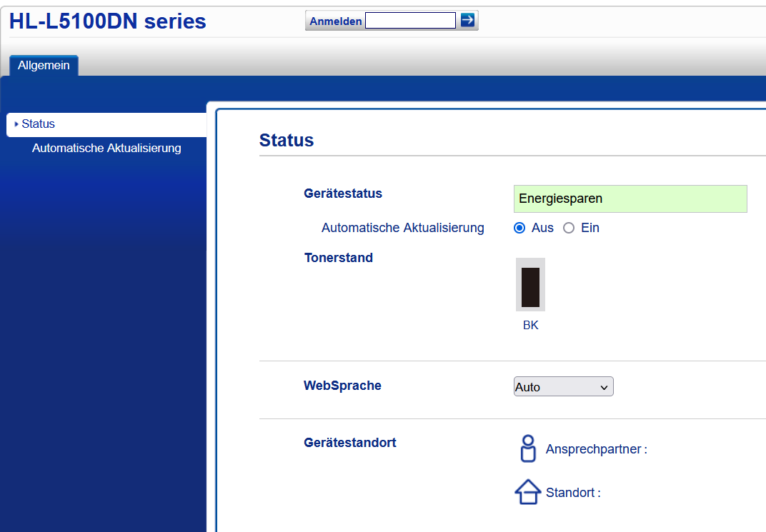
Task: Click the 'WebSprache' label
Action: tap(342, 386)
